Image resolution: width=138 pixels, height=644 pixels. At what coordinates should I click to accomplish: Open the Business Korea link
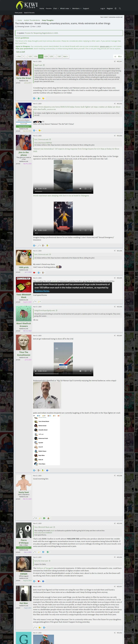click(x=42, y=291)
